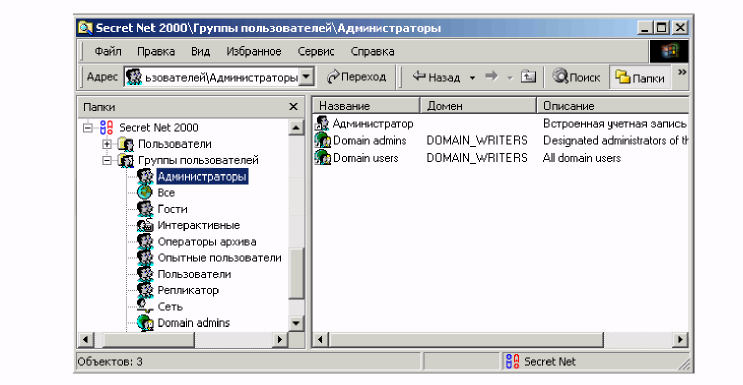Close the Папки pane
Viewport: 743px width, 385px height.
[x=293, y=107]
